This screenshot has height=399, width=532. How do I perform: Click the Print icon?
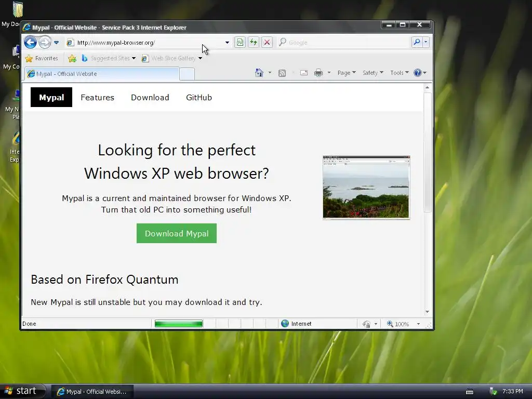318,73
